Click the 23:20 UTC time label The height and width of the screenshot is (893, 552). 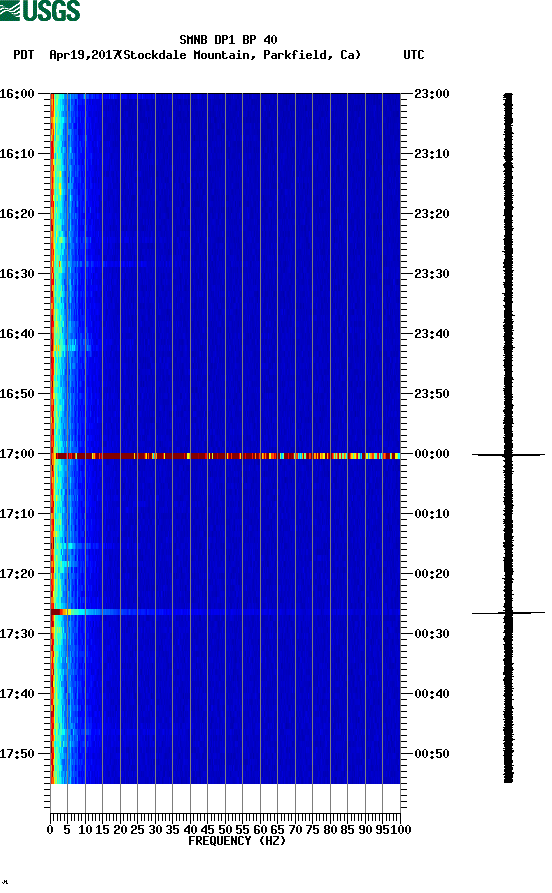432,214
